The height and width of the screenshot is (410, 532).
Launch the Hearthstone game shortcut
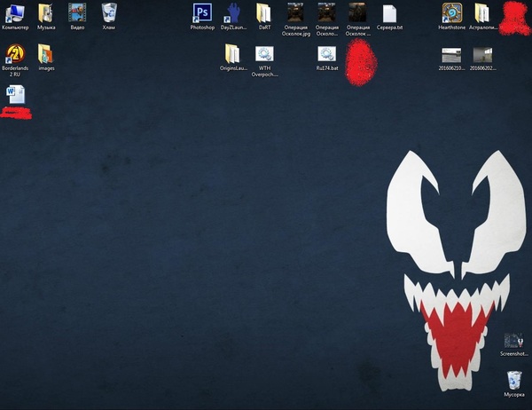click(x=451, y=12)
